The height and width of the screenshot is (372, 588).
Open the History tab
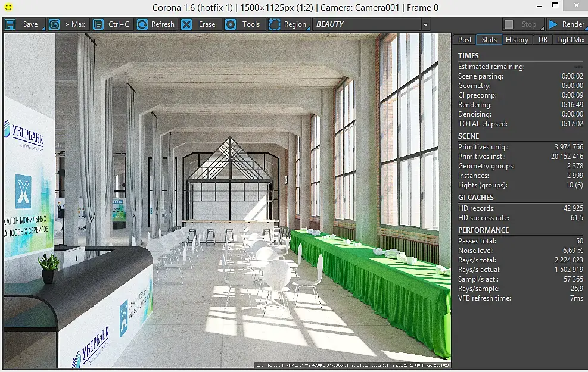click(x=517, y=40)
